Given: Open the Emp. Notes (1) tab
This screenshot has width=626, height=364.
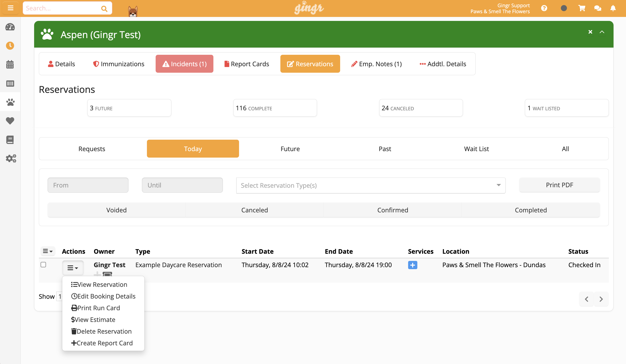Looking at the screenshot, I should 376,64.
